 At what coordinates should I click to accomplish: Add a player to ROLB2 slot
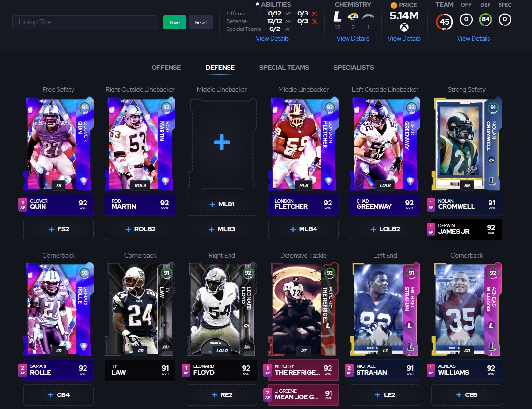(140, 229)
